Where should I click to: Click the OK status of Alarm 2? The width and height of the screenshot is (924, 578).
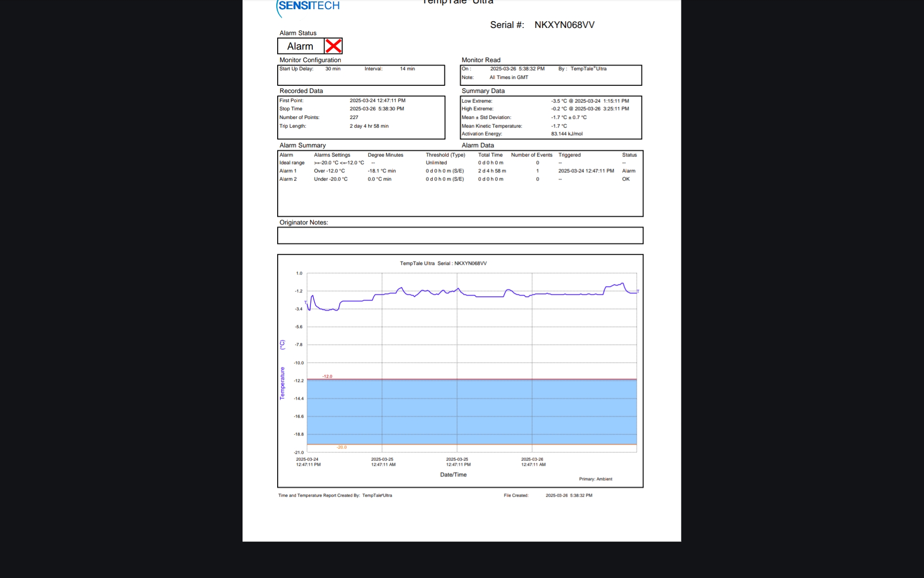click(x=626, y=179)
